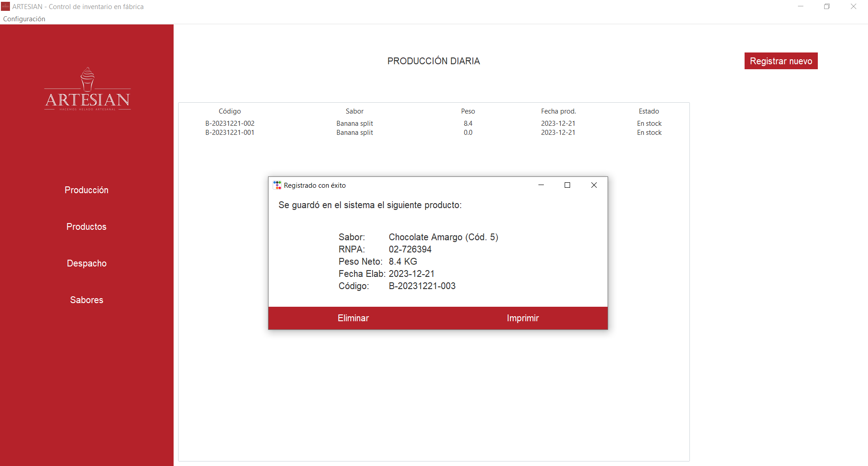Image resolution: width=868 pixels, height=466 pixels.
Task: Select row with code B-20231221-002
Action: (230, 124)
